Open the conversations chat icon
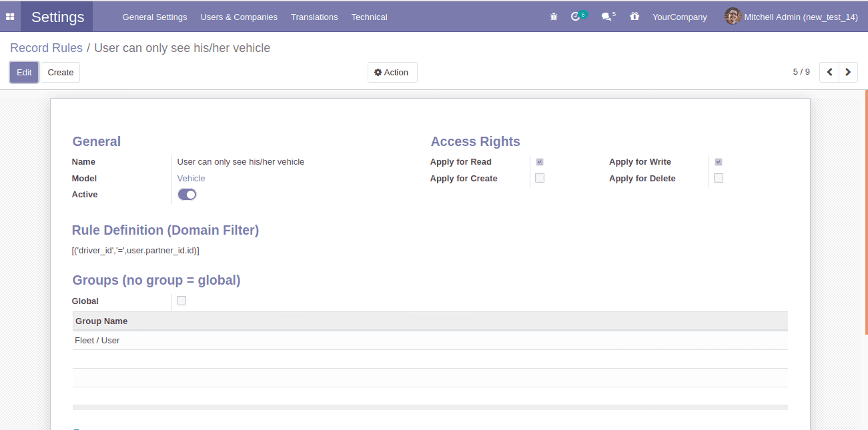868x430 pixels. [x=606, y=17]
